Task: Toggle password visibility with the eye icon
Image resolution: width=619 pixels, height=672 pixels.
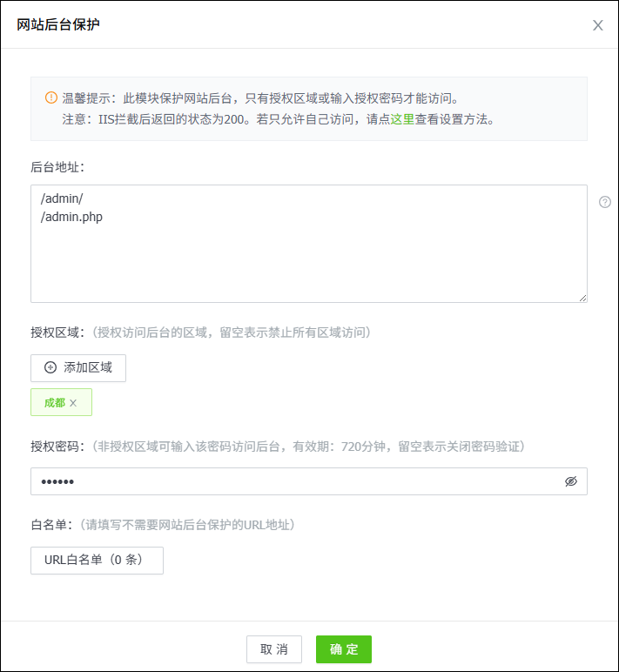Action: [x=571, y=481]
